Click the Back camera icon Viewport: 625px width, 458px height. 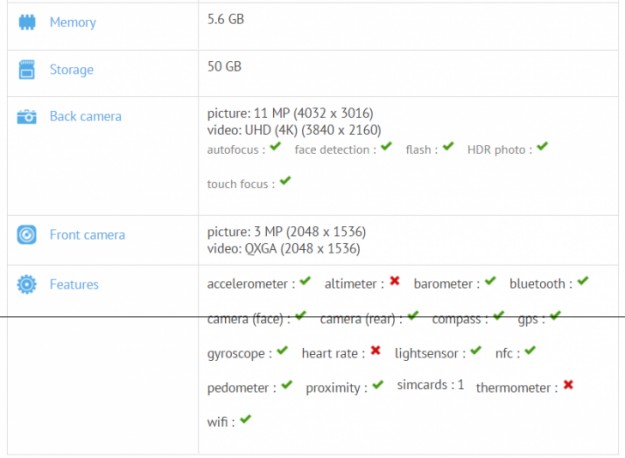pos(27,117)
